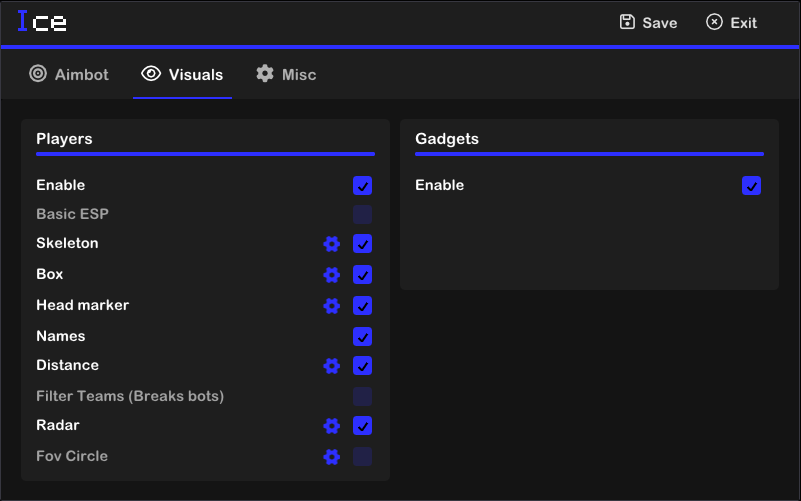This screenshot has width=801, height=501.
Task: Open Distance options gear icon
Action: coord(332,366)
